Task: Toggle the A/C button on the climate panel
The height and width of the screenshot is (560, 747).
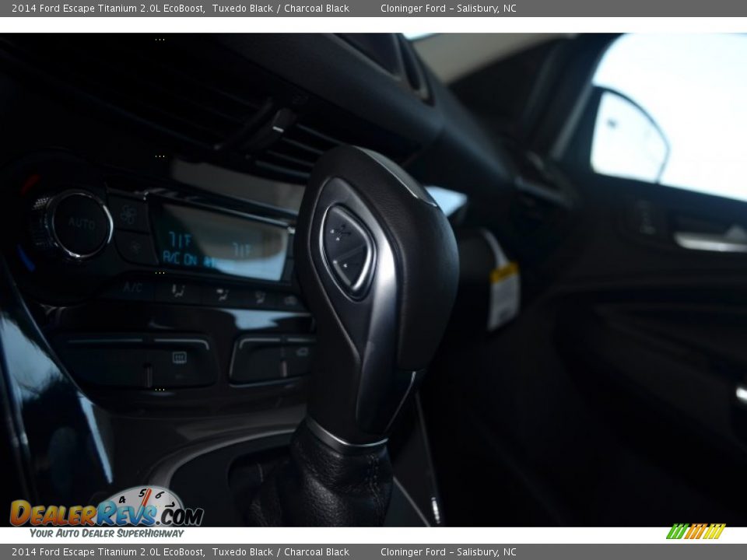Action: click(x=133, y=287)
